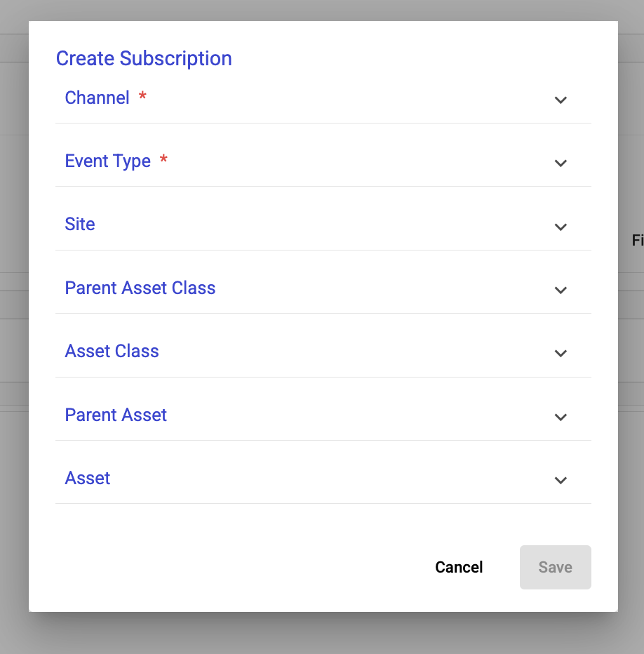The height and width of the screenshot is (654, 644).
Task: Click the chevron arrow in the Asset row
Action: click(x=561, y=480)
